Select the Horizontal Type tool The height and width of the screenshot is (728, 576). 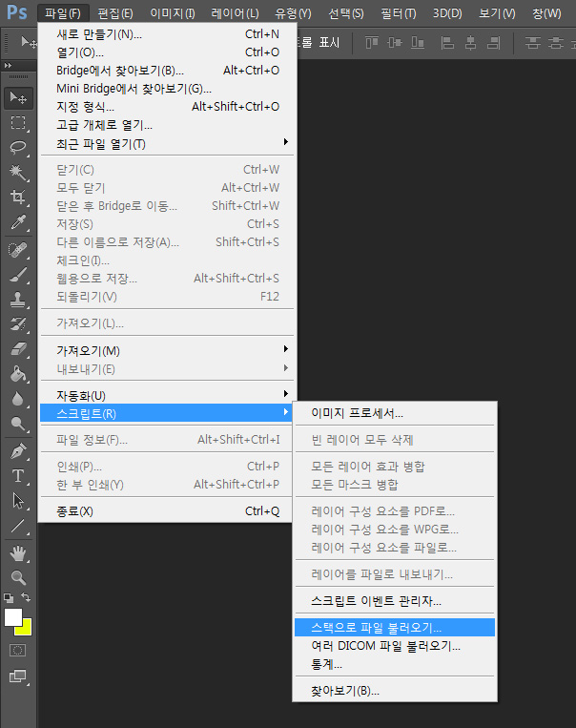pyautogui.click(x=17, y=475)
